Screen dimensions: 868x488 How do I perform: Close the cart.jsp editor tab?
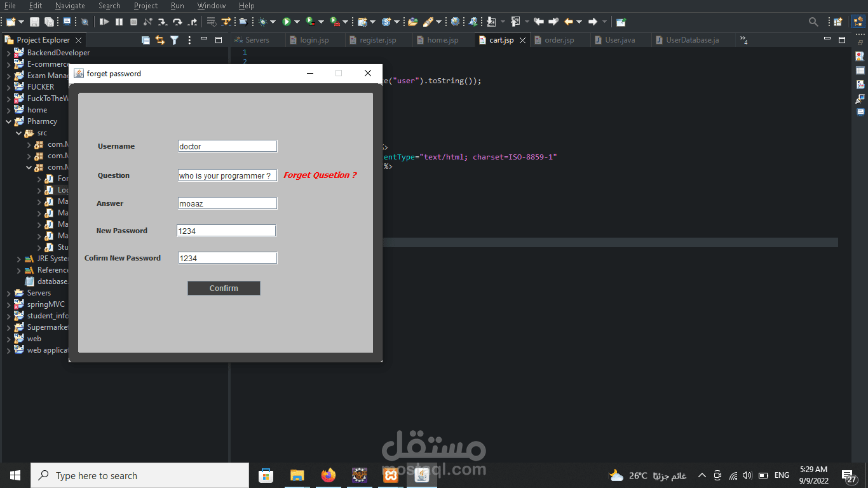coord(522,40)
